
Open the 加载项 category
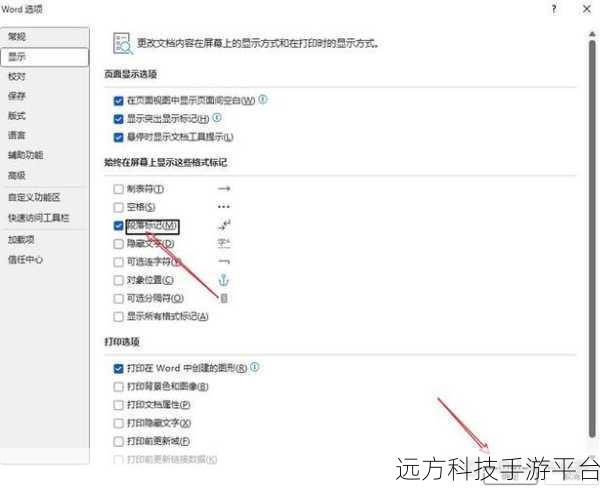click(44, 240)
